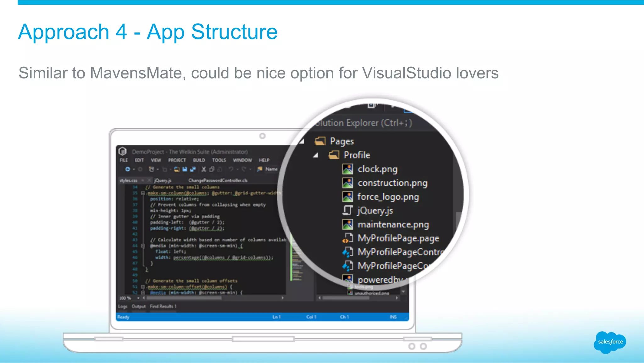Open the Find Results 1 tab
Image resolution: width=644 pixels, height=363 pixels.
coord(163,306)
